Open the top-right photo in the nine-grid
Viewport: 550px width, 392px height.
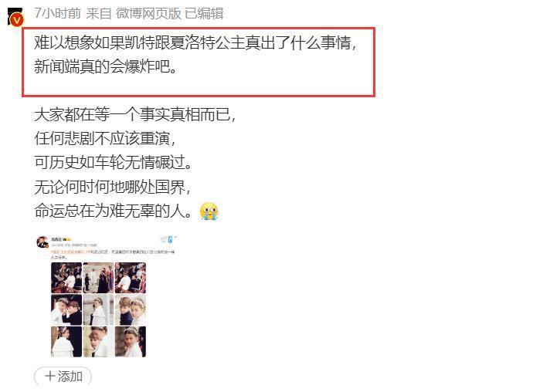click(x=131, y=278)
